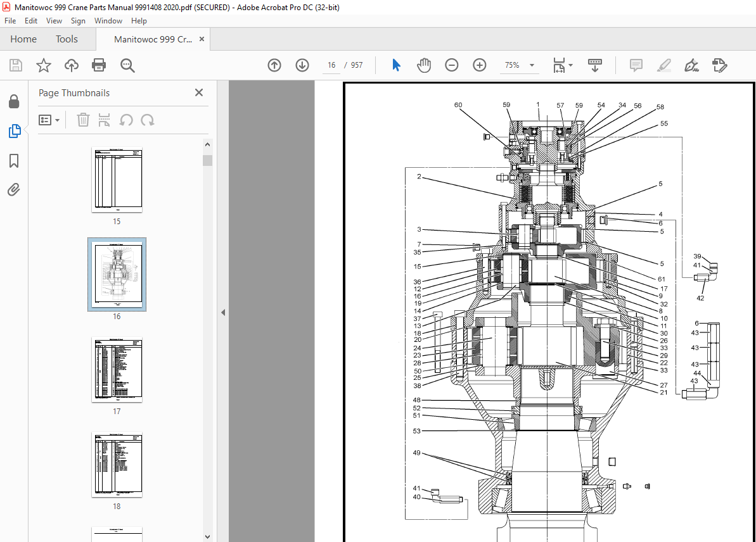Activate the Hand pan tool
The height and width of the screenshot is (542, 756).
[x=424, y=65]
